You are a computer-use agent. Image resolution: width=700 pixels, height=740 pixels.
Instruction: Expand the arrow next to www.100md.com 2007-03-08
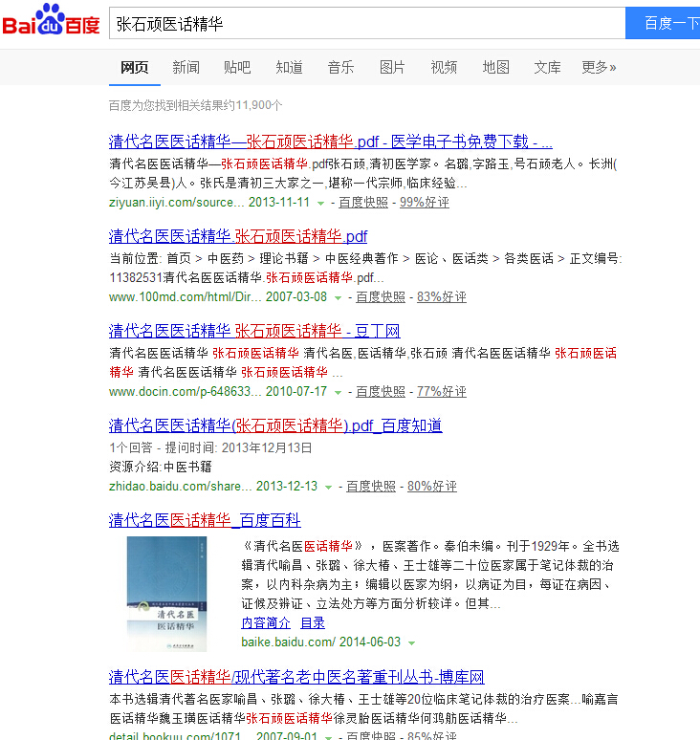pos(338,297)
